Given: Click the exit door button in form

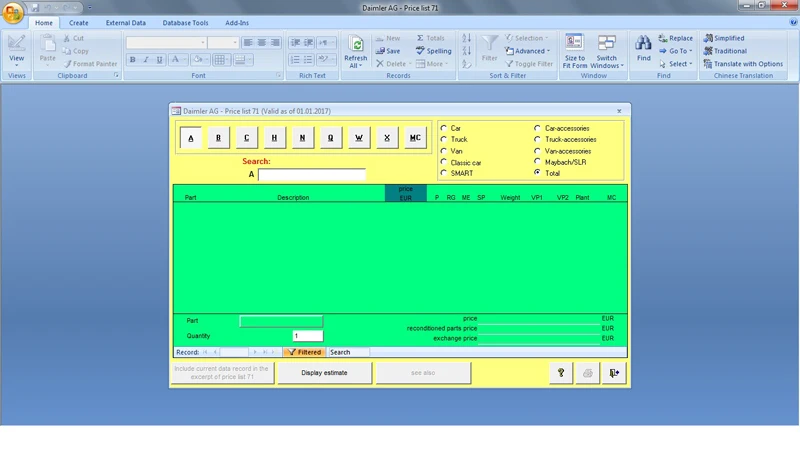Looking at the screenshot, I should (614, 373).
